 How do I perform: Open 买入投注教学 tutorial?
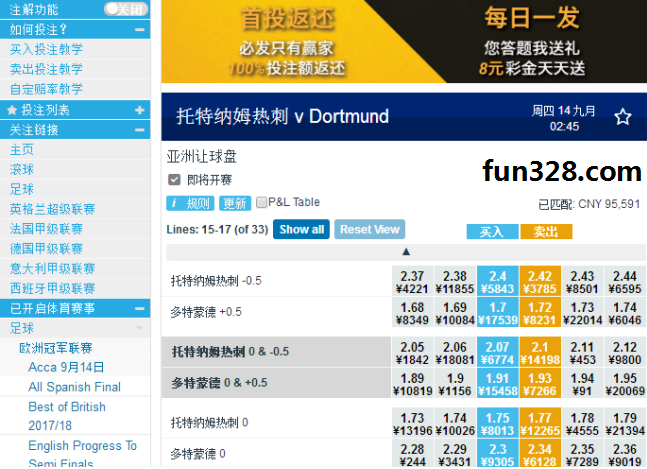coord(46,49)
